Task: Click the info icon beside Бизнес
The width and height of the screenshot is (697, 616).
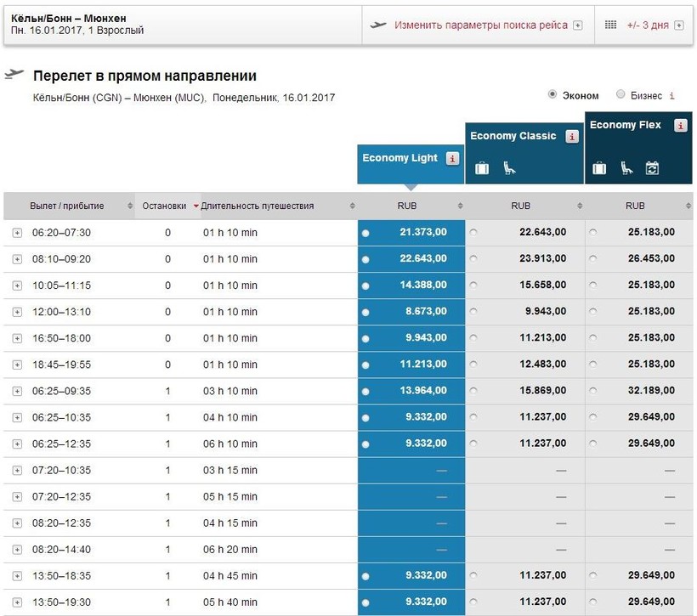Action: (x=672, y=96)
